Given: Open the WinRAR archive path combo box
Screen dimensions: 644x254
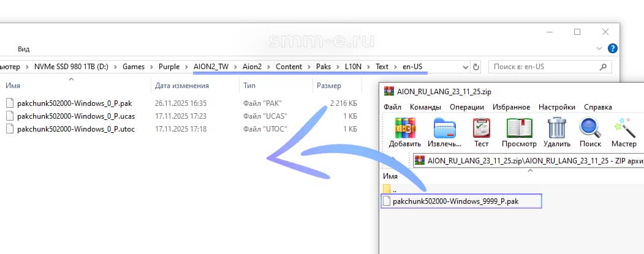Looking at the screenshot, I should pos(527,160).
